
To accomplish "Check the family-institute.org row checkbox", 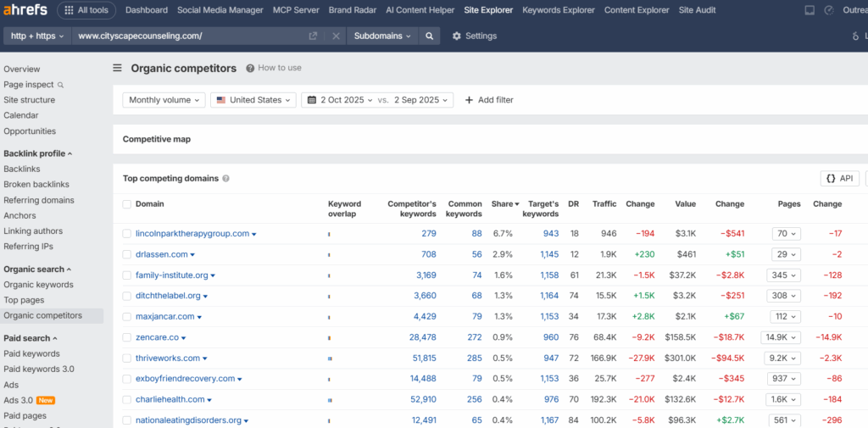I will pyautogui.click(x=127, y=275).
